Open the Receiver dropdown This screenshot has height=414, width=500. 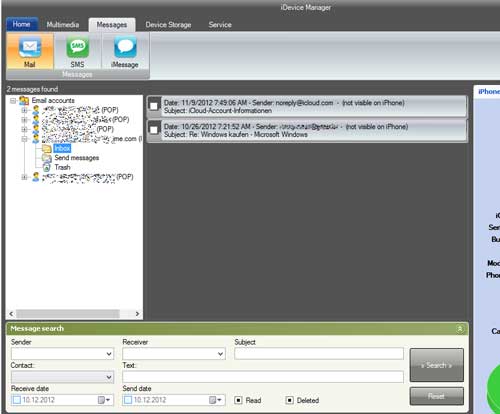(x=220, y=354)
